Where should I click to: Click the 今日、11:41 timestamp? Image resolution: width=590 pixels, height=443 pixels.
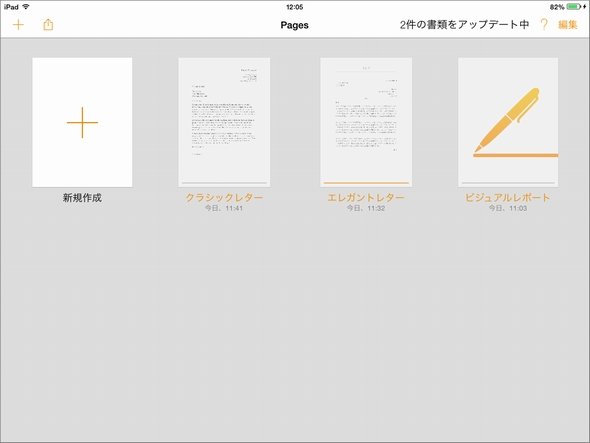[x=224, y=208]
